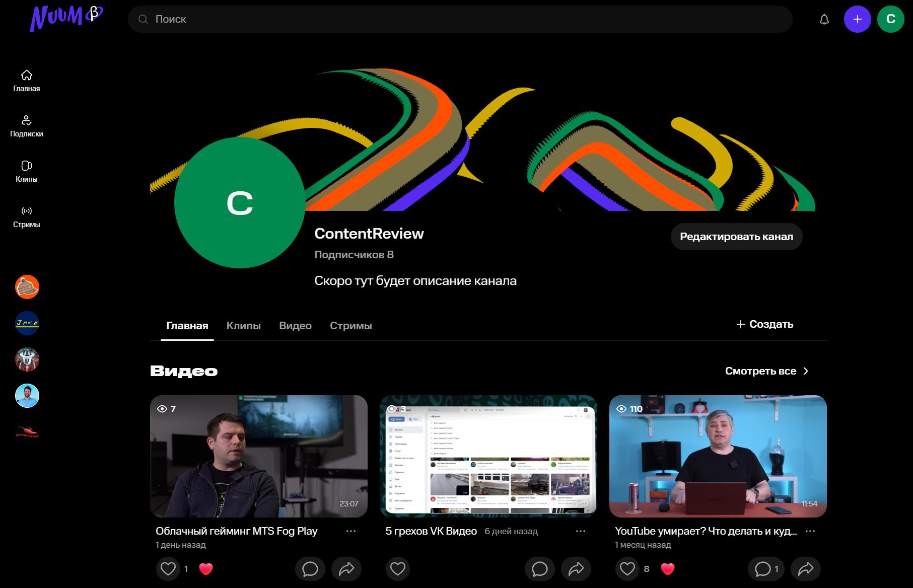This screenshot has width=913, height=588.
Task: Open options menu for Облачный гейминг video
Action: pyautogui.click(x=351, y=531)
